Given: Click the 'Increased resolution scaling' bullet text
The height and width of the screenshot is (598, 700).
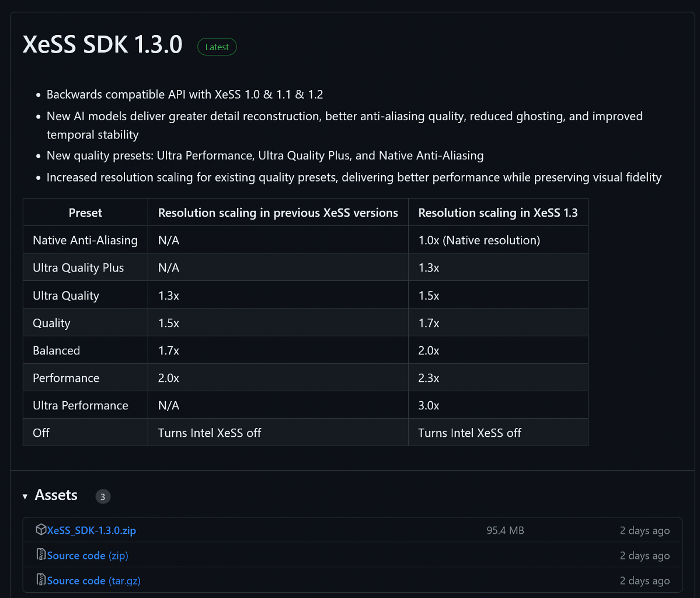Looking at the screenshot, I should pyautogui.click(x=354, y=178).
